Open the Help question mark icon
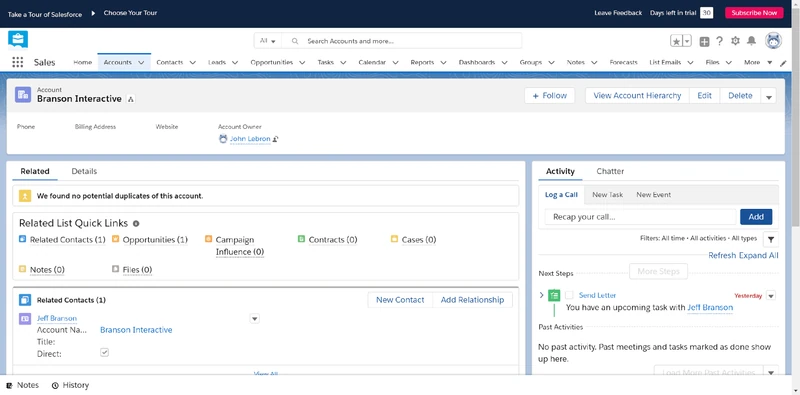The image size is (800, 395). 719,41
